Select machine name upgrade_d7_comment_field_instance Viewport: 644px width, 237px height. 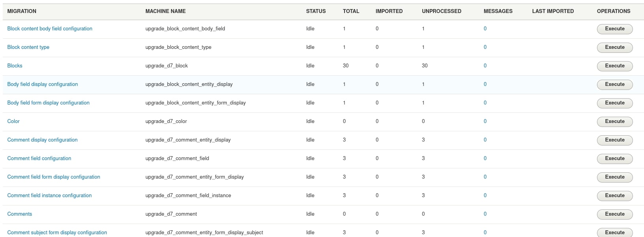point(188,196)
